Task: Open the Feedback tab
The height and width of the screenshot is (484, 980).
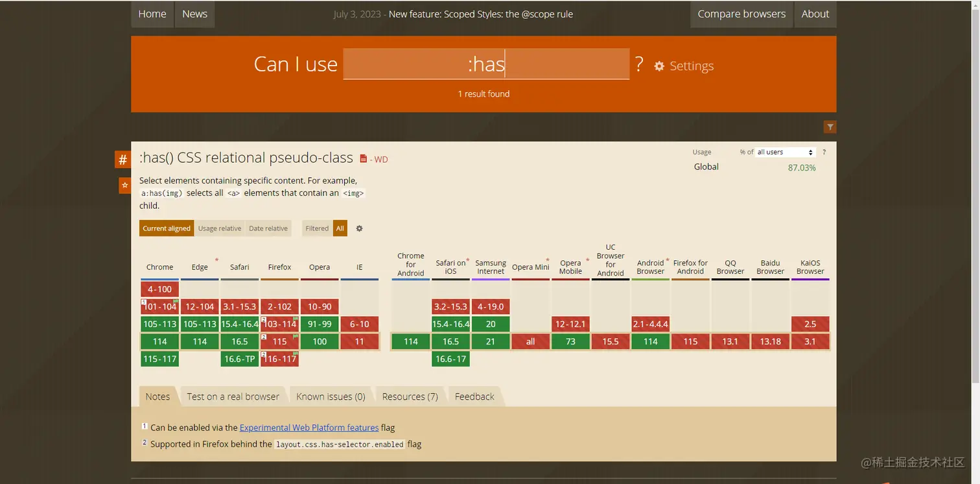Action: [x=474, y=396]
